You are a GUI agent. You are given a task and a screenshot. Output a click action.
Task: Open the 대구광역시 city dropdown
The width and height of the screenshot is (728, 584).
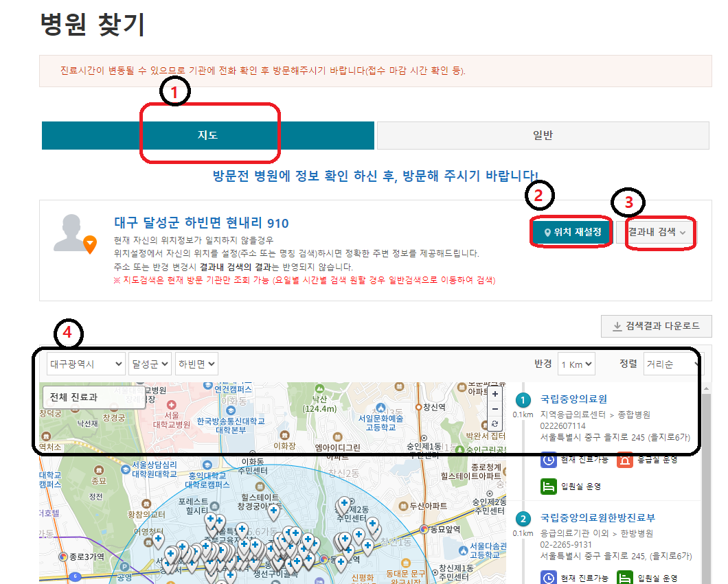click(x=86, y=364)
